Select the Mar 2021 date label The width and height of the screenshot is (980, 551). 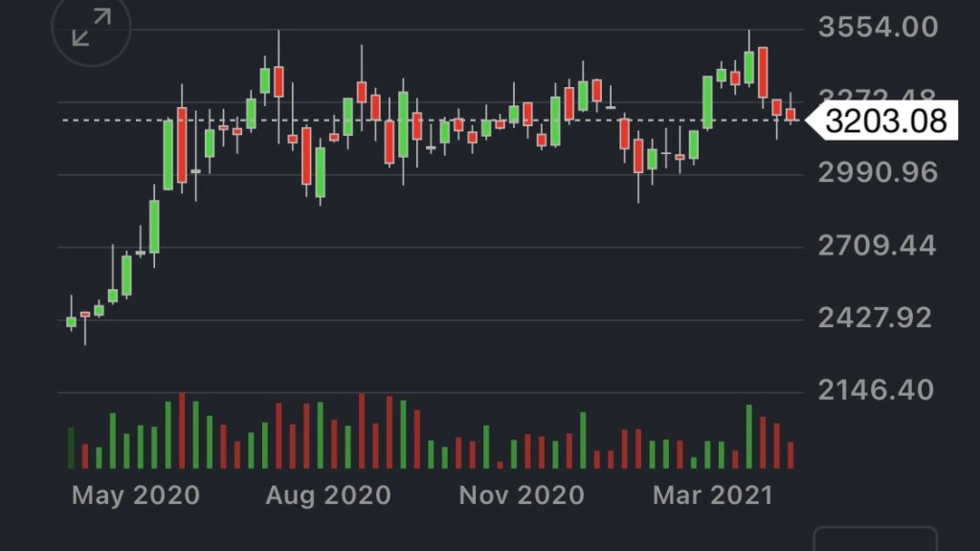click(712, 496)
